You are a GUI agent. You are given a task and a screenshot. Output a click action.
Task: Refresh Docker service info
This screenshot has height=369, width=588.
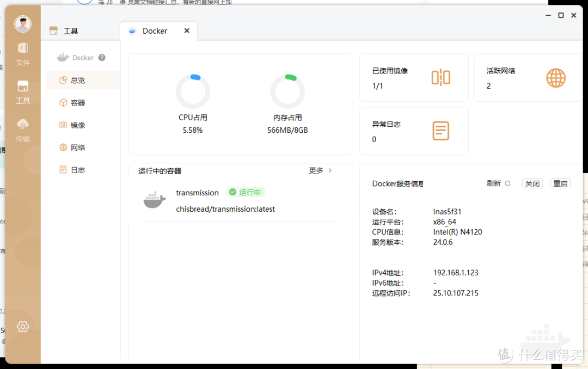pyautogui.click(x=498, y=183)
